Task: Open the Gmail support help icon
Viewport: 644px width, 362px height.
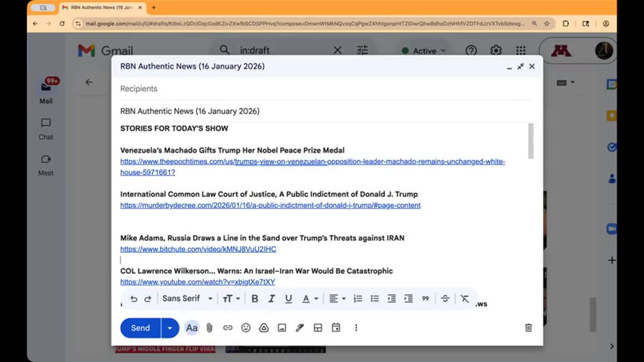Action: pos(471,50)
